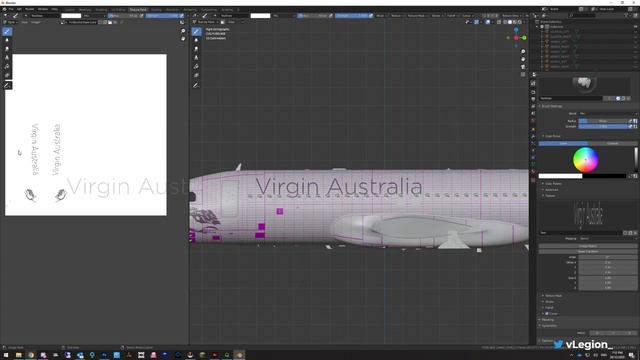Toggle mirror X under Symmetry
The image size is (640, 360).
[x=597, y=333]
